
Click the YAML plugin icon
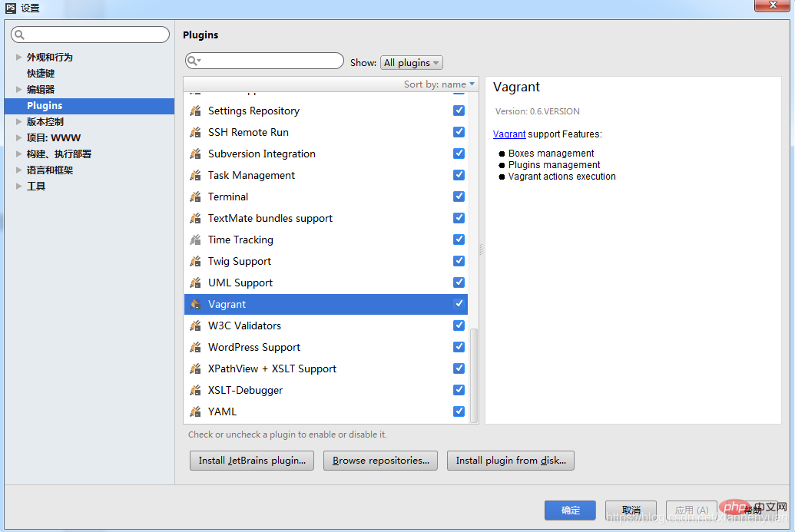click(x=195, y=411)
